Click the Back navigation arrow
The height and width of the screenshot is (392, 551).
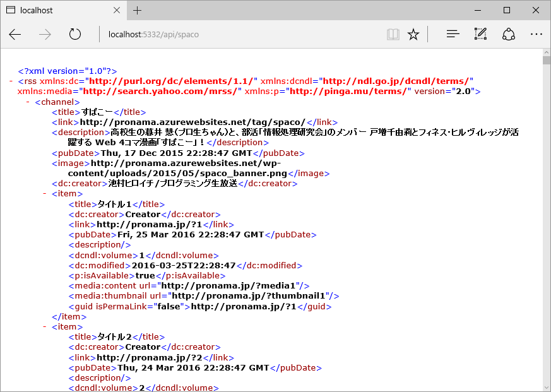15,34
